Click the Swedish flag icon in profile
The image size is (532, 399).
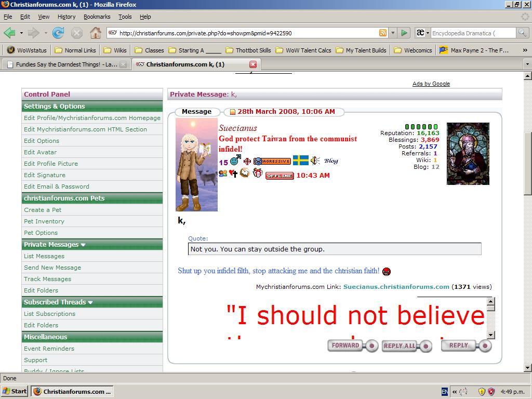(300, 161)
